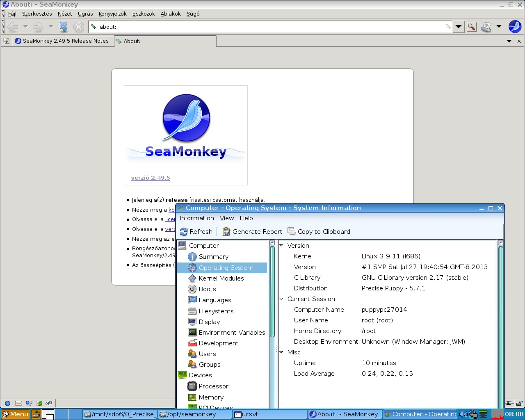Image resolution: width=525 pixels, height=420 pixels.
Task: Click the new tab icon left of the tabs
Action: [x=6, y=41]
